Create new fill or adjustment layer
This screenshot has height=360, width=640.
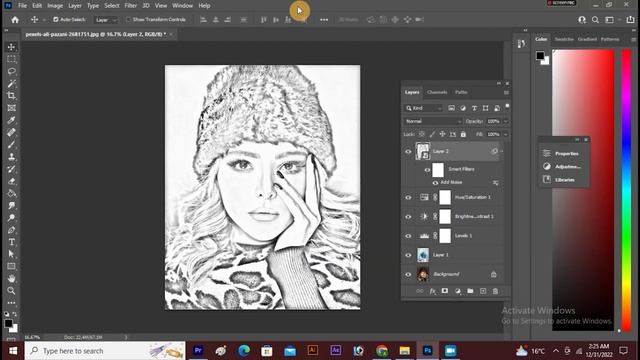pos(458,291)
